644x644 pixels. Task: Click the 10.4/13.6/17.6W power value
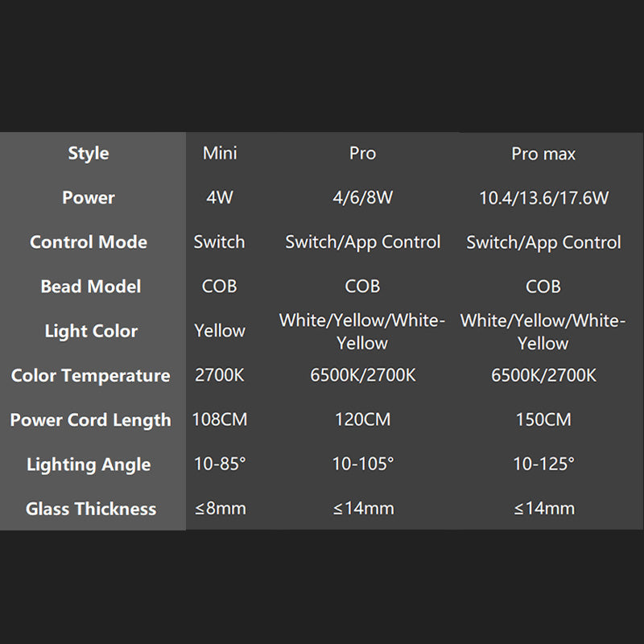(x=543, y=198)
